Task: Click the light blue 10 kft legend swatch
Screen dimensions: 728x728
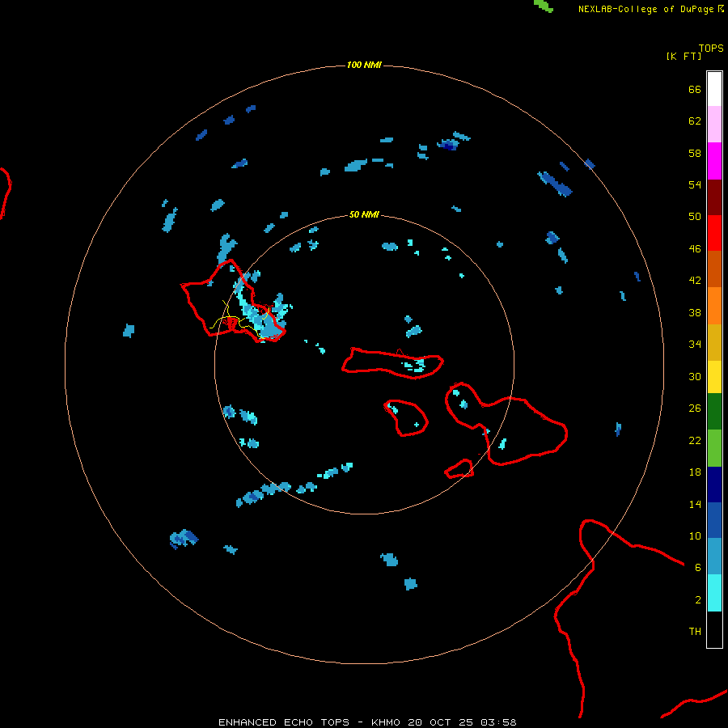Action: pos(714,557)
